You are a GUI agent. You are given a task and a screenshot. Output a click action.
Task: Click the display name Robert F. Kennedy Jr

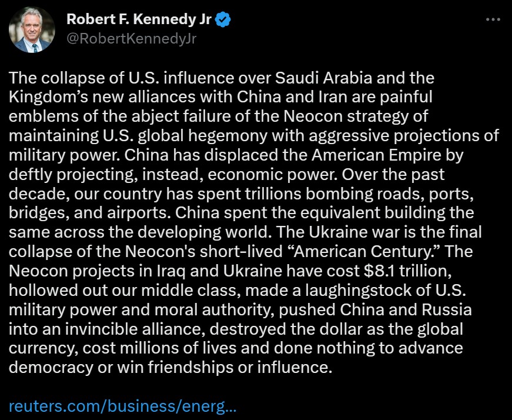tap(139, 19)
